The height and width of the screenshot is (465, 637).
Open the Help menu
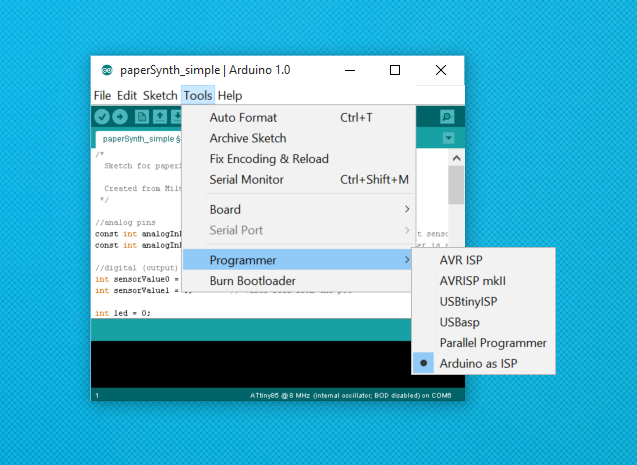tap(230, 95)
